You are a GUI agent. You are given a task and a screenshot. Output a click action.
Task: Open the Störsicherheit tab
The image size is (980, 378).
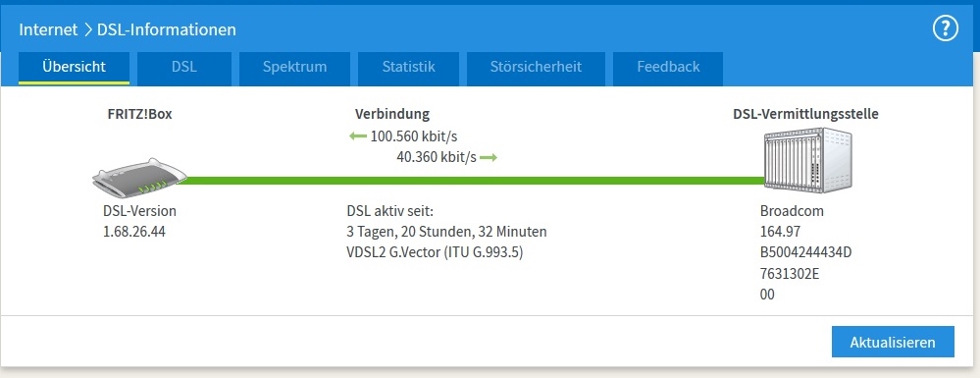(x=537, y=68)
